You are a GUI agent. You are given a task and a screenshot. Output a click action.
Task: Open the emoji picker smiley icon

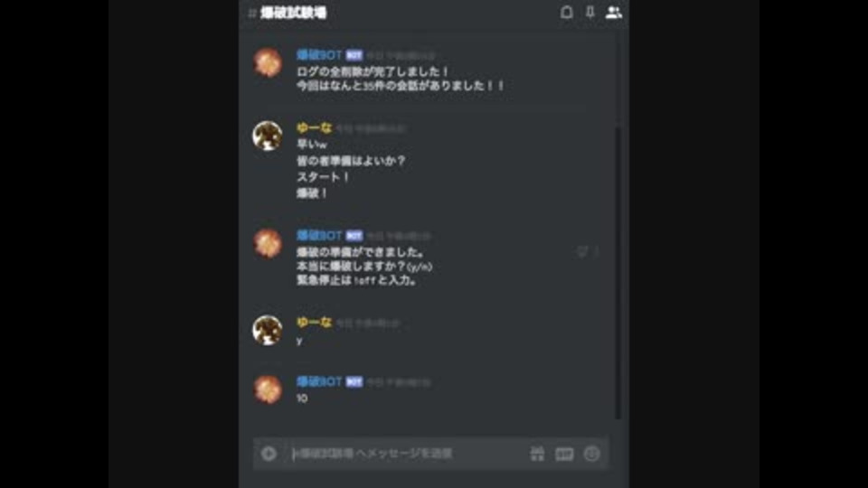tap(591, 454)
